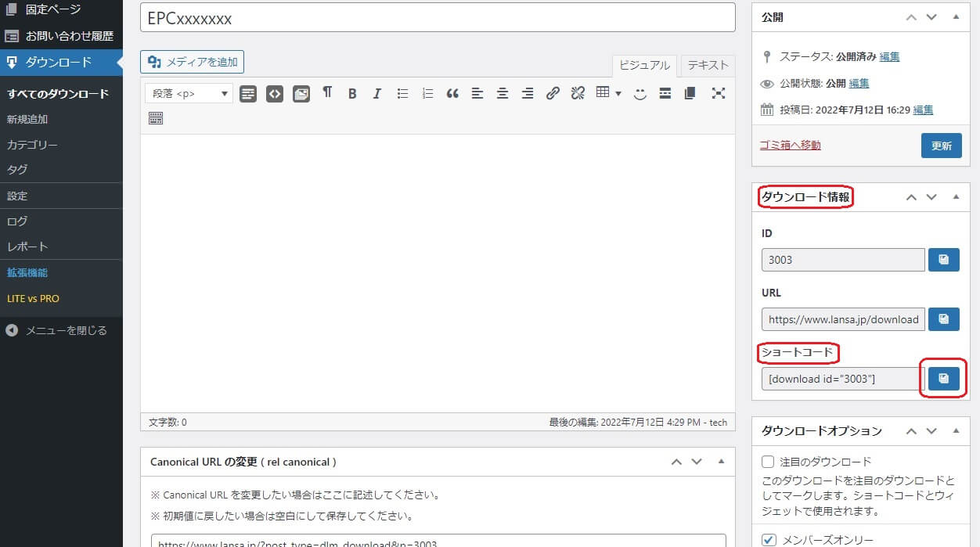Edit the 公開状態 visibility link
This screenshot has width=980, height=547.
point(859,84)
